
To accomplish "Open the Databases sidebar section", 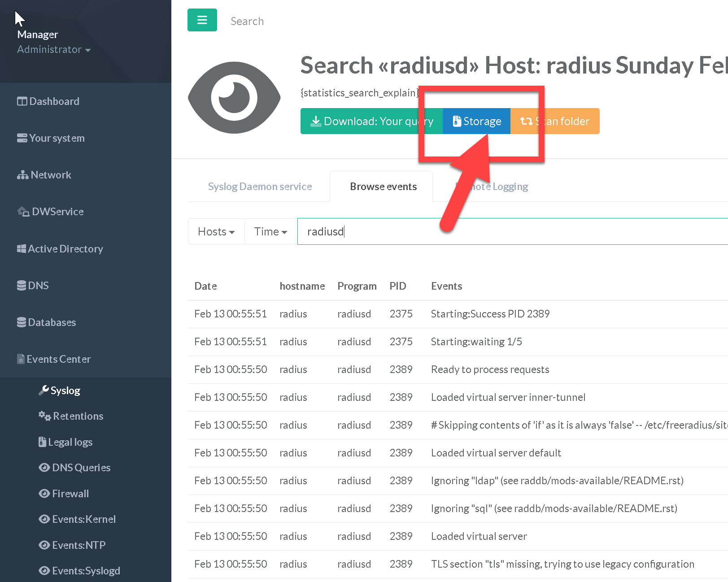I will pos(46,322).
